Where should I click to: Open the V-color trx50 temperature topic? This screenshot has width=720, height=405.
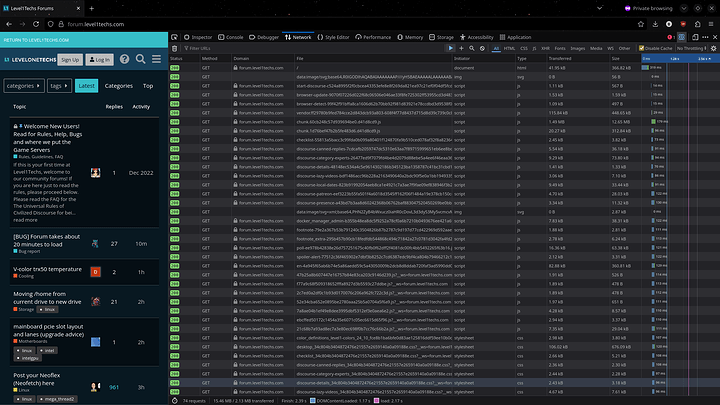tap(48, 269)
